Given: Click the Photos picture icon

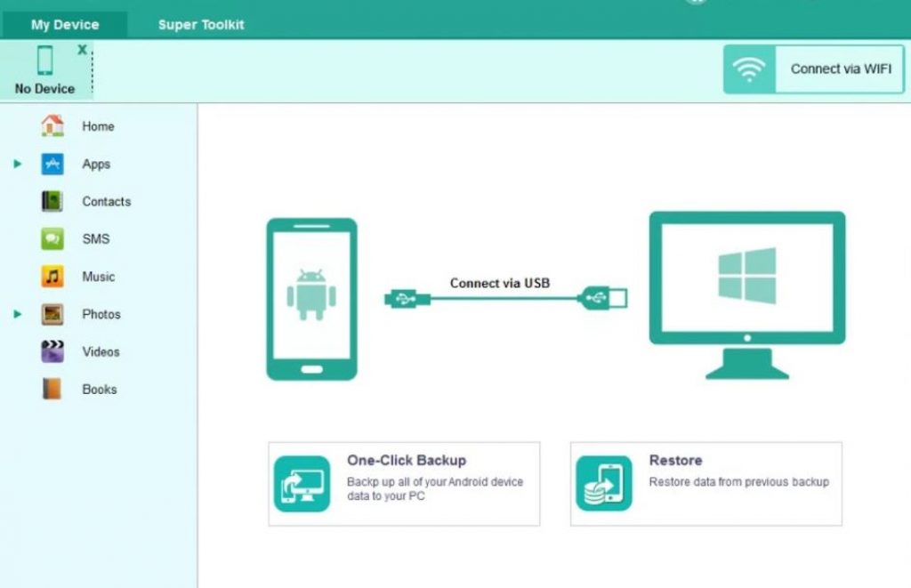Looking at the screenshot, I should pyautogui.click(x=52, y=314).
